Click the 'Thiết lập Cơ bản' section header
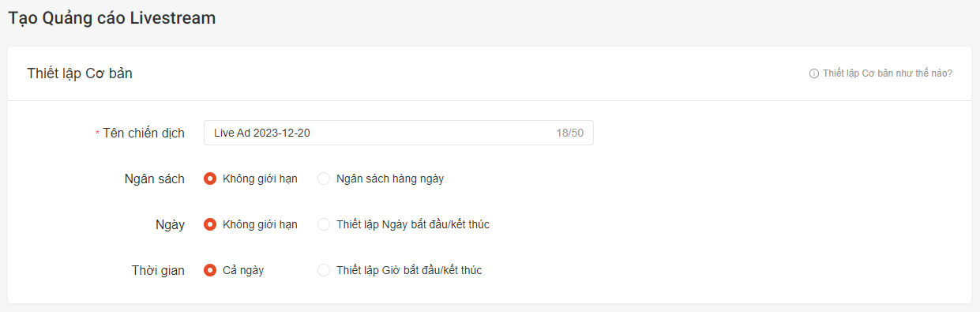This screenshot has height=312, width=980. coord(80,73)
